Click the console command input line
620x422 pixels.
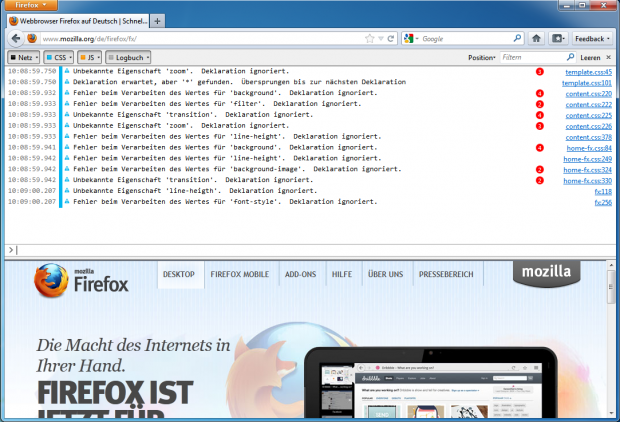pos(310,250)
